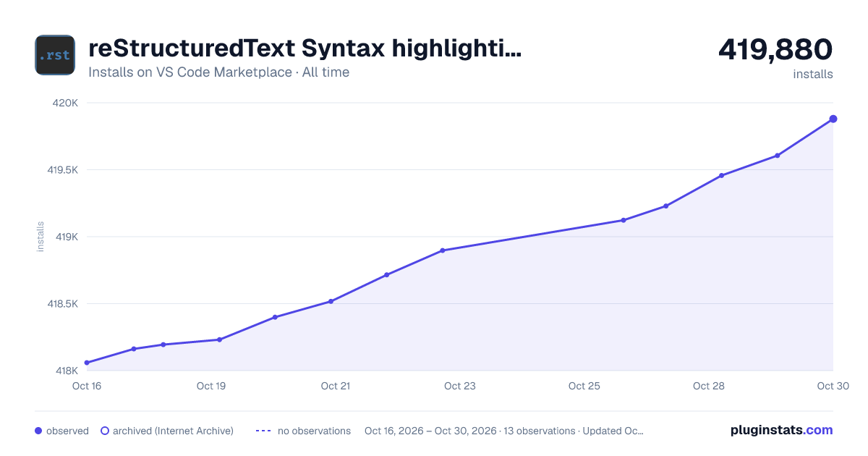Click the 'no observations' legend label

[x=314, y=431]
